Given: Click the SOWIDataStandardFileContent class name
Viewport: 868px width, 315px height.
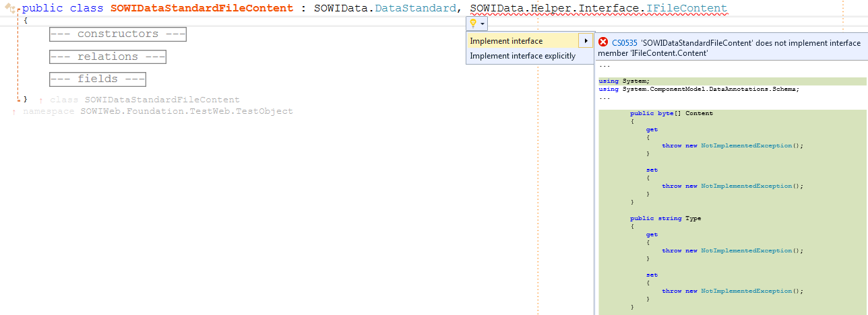Looking at the screenshot, I should pos(202,9).
